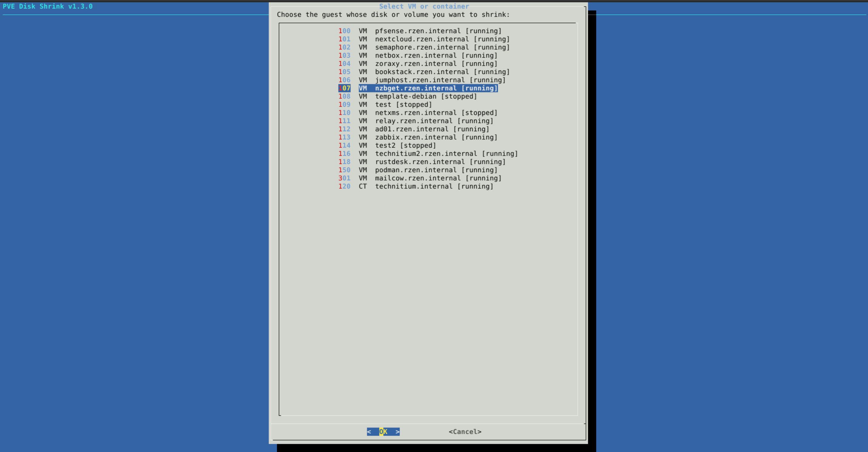The image size is (868, 452).
Task: Select VM 106 jumphost.rzen.internal
Action: 422,80
